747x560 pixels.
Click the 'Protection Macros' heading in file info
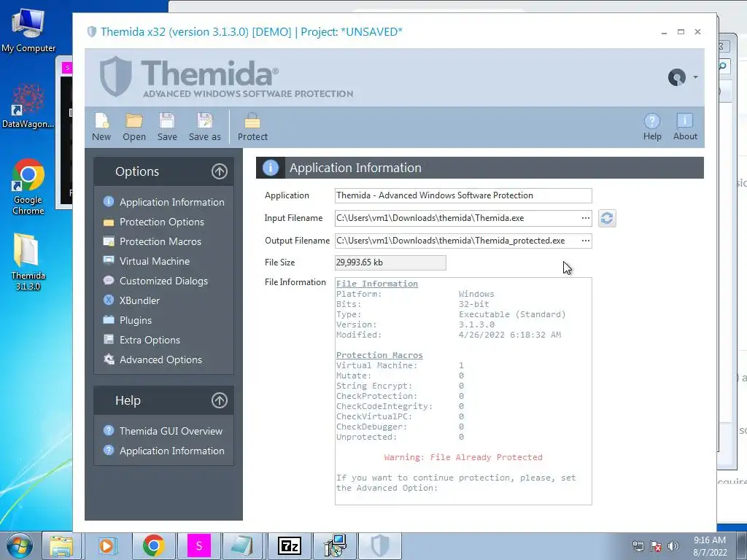point(379,355)
